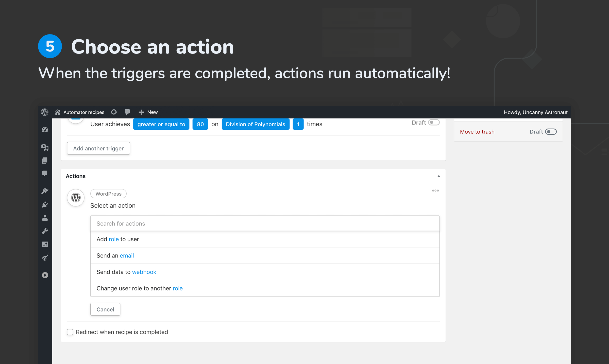Toggle the recipe Draft switch beside Move to trash

(551, 132)
